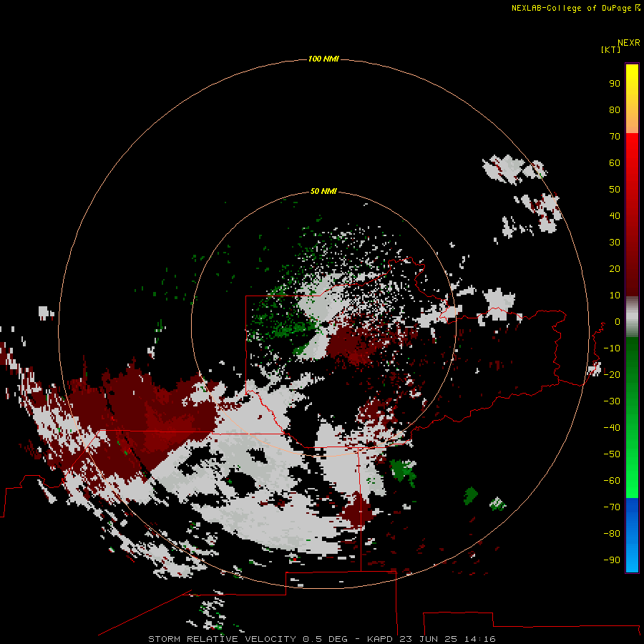644x644 pixels.
Task: Click the [KT] units label above scale
Action: [610, 49]
